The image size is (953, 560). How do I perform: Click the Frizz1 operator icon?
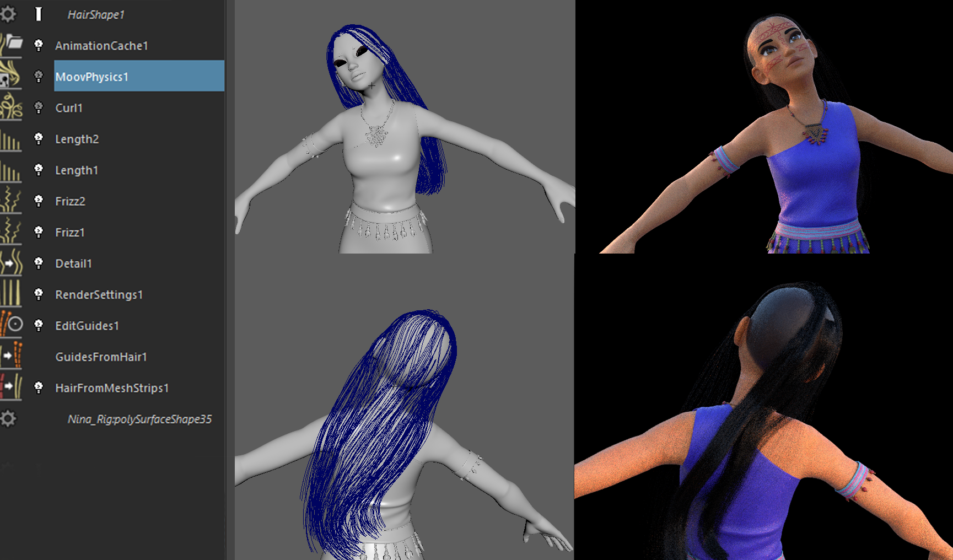(11, 232)
